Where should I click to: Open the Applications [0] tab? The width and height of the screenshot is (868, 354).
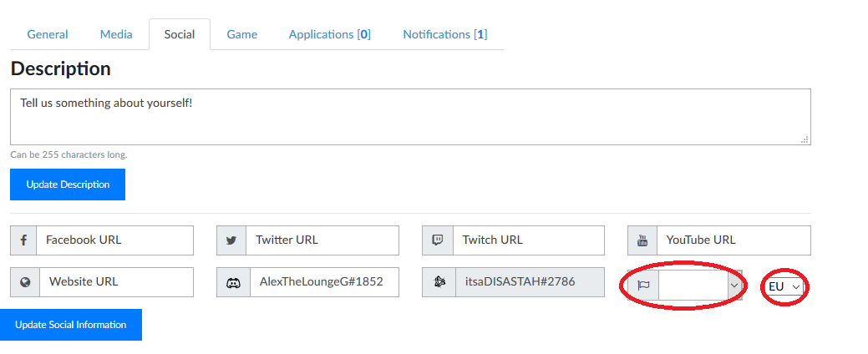[330, 34]
